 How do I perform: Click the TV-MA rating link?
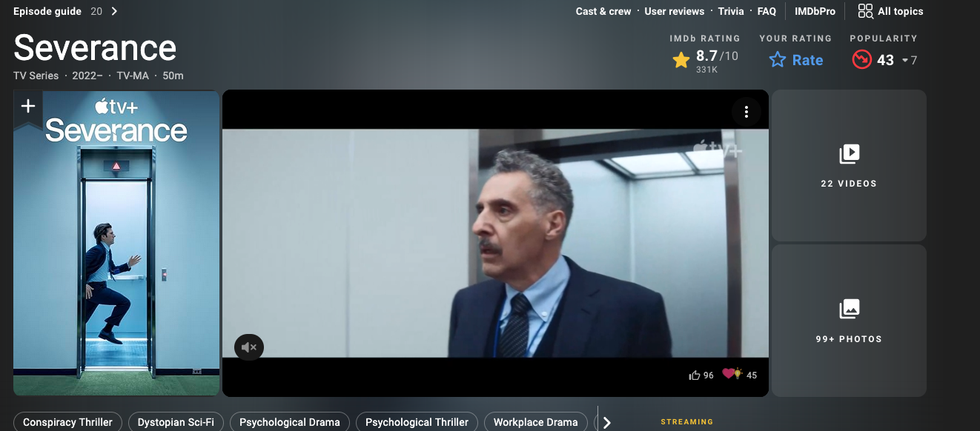coord(133,76)
